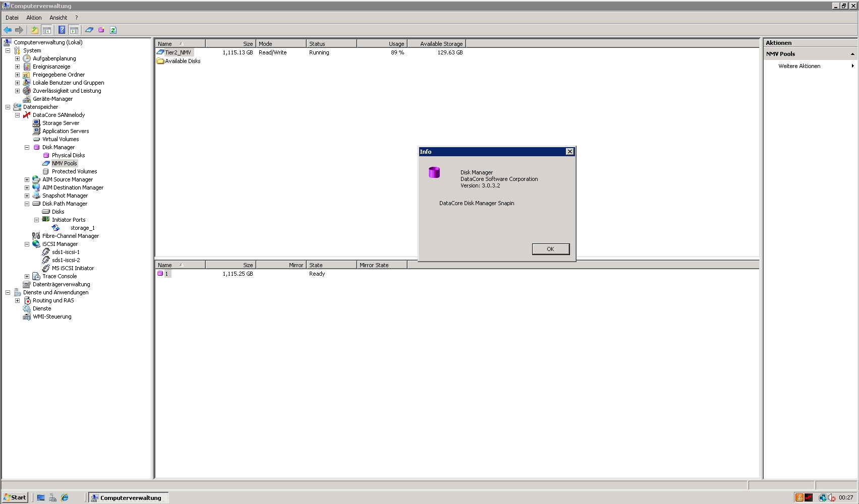Open the ? help menu
Viewport: 859px width, 504px height.
coord(77,18)
